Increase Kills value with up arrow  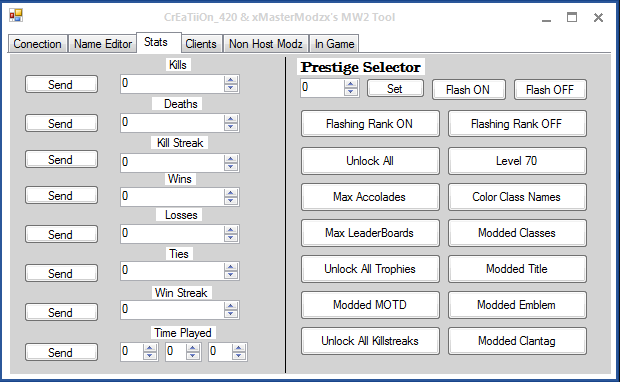tap(231, 80)
